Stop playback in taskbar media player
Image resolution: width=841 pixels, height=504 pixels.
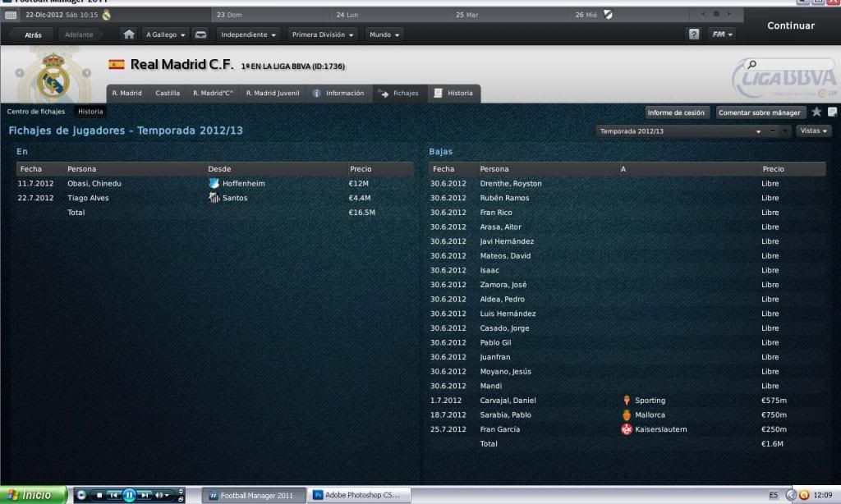tap(99, 495)
